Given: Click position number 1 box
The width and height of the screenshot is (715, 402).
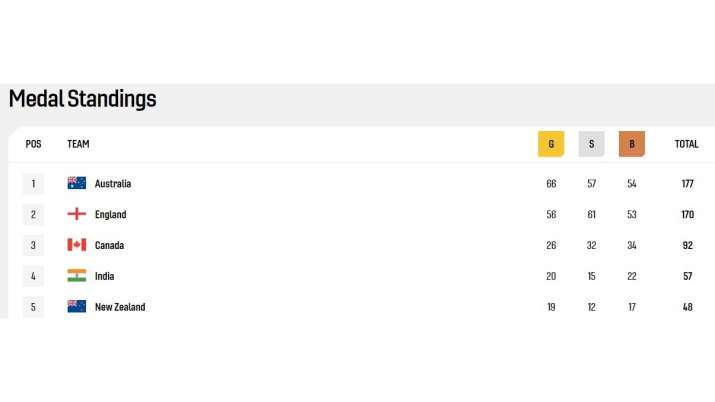Looking at the screenshot, I should [x=33, y=184].
